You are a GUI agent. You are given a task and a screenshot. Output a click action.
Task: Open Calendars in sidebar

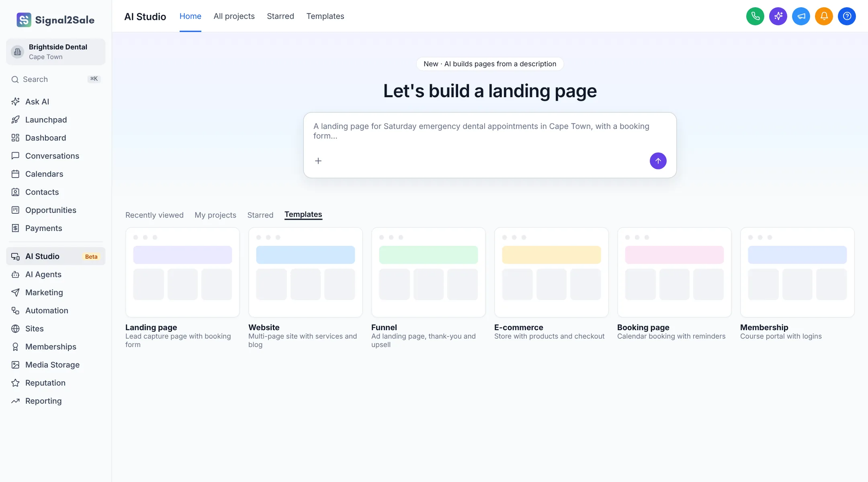click(x=56, y=174)
